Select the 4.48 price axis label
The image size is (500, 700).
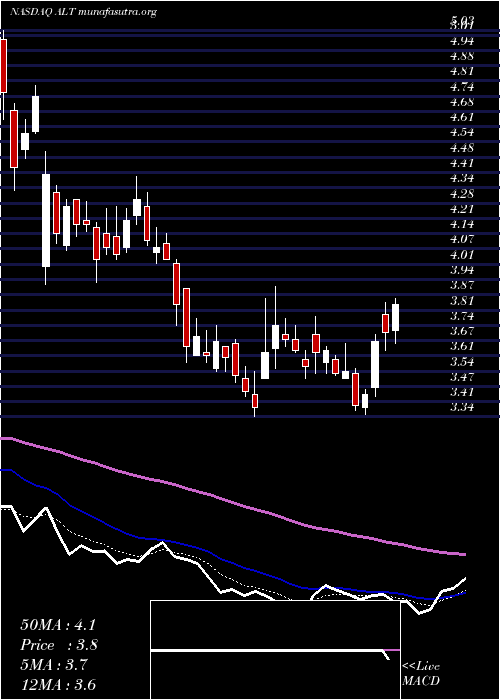462,148
